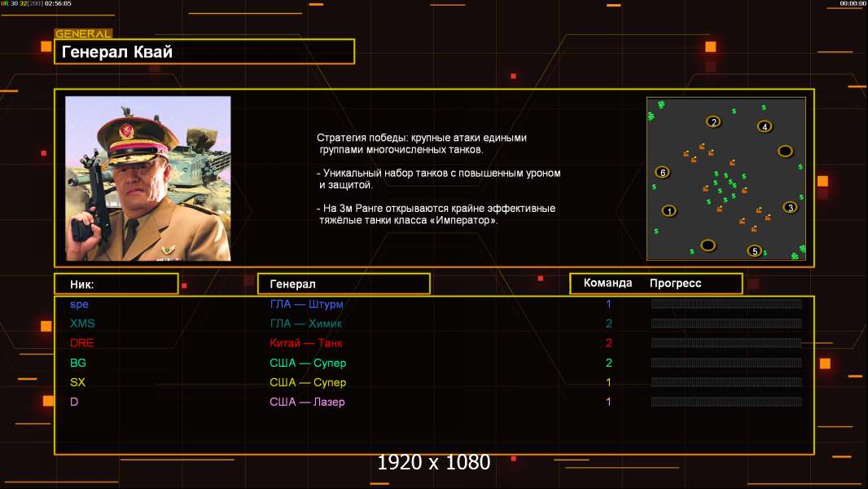This screenshot has width=868, height=489.
Task: Click the loading progress bar for D
Action: click(x=726, y=402)
